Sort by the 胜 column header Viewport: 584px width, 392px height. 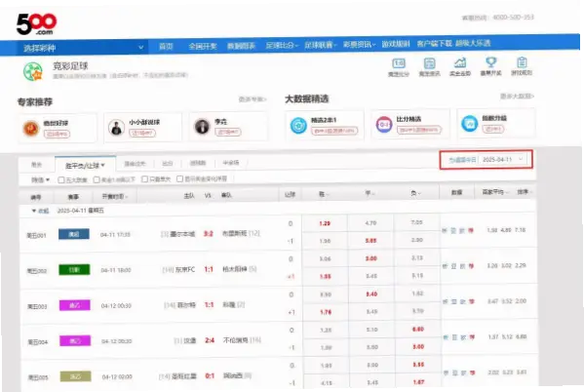coord(324,194)
